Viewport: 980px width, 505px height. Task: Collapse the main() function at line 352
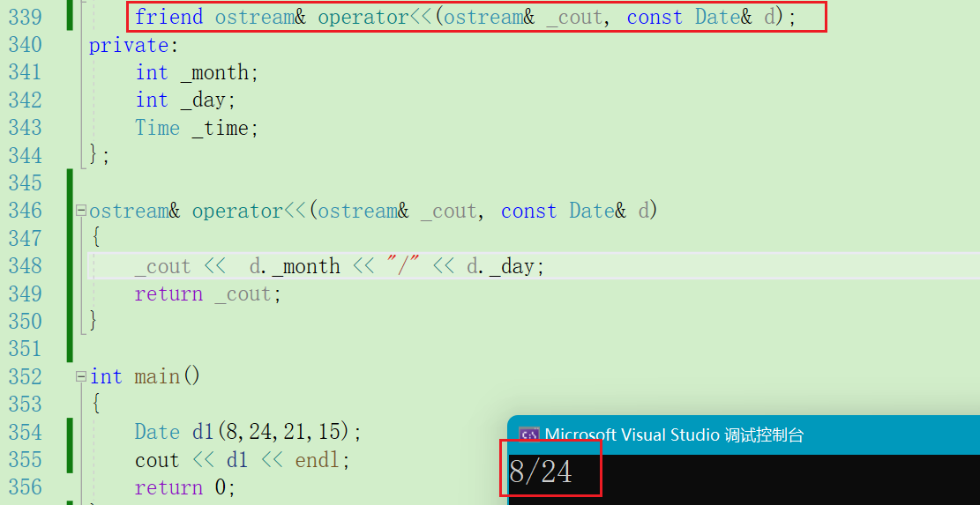tap(80, 377)
